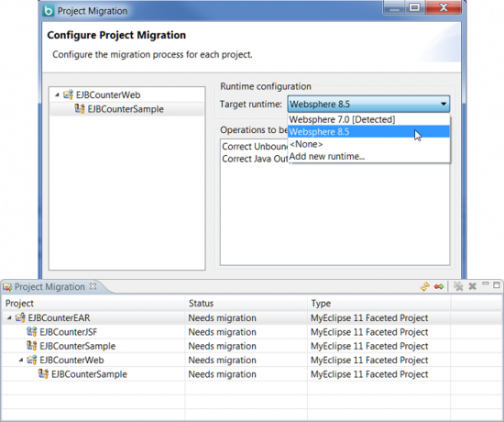Image resolution: width=504 pixels, height=422 pixels.
Task: Switch to the Project Migration view tab
Action: click(49, 287)
